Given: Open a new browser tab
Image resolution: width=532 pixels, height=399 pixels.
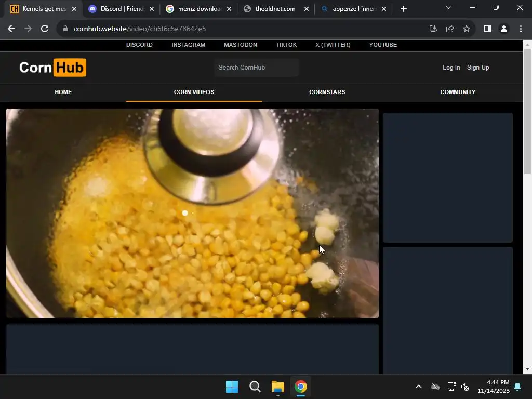Looking at the screenshot, I should pyautogui.click(x=403, y=9).
